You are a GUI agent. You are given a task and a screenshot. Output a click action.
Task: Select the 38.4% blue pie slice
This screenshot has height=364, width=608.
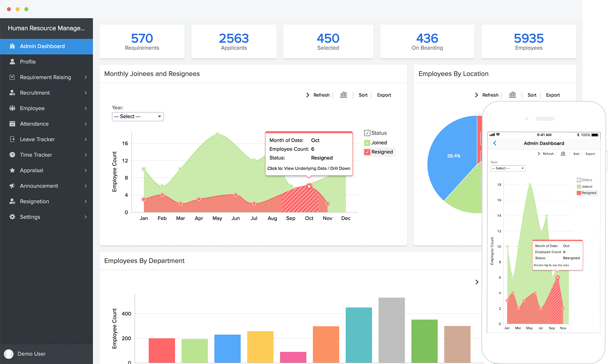pyautogui.click(x=453, y=157)
